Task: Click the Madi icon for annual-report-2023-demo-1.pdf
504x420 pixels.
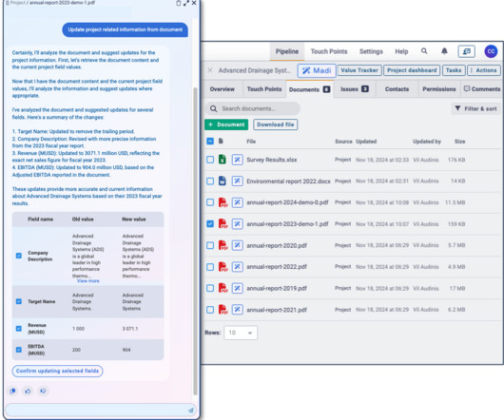Action: click(237, 224)
